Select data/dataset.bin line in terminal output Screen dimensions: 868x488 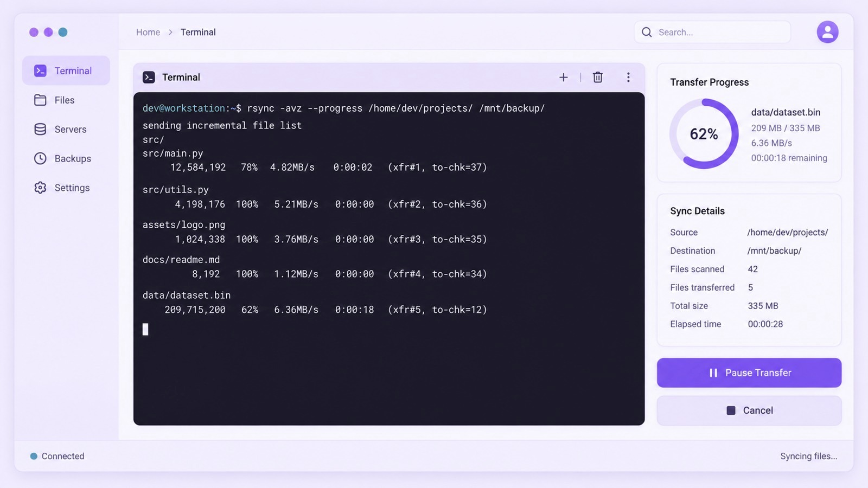(x=187, y=295)
